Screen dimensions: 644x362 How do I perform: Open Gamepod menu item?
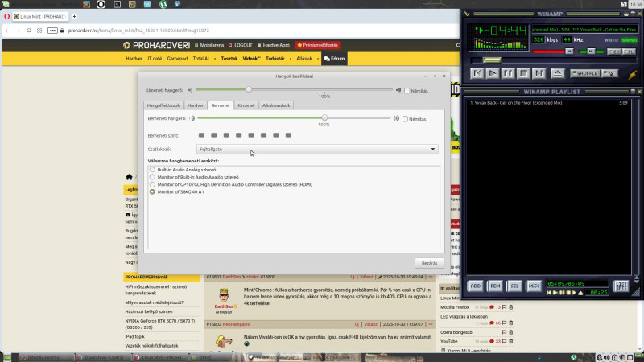177,59
